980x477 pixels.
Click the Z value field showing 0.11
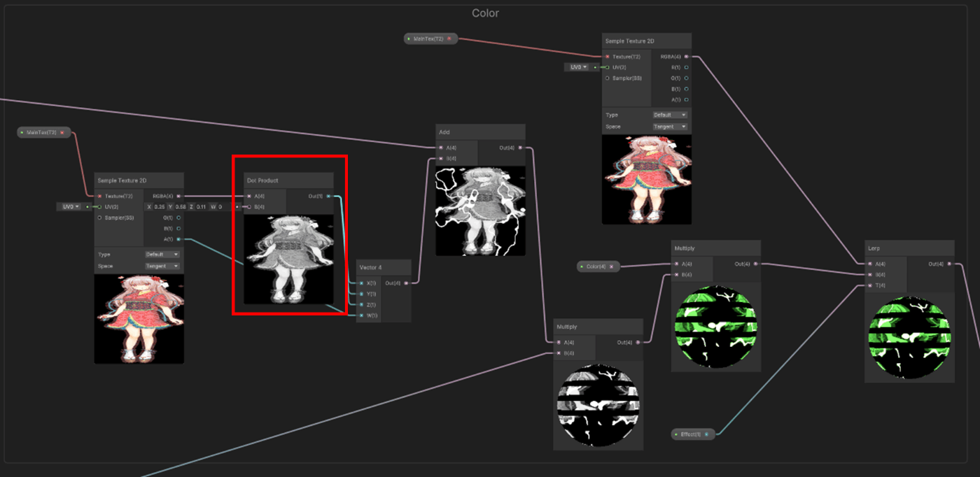coord(202,207)
